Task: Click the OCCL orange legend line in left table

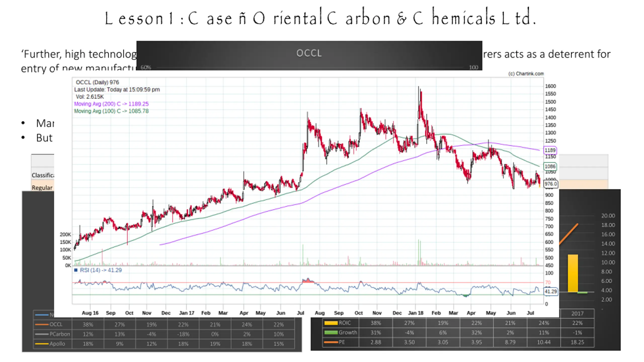Action: tap(42, 324)
